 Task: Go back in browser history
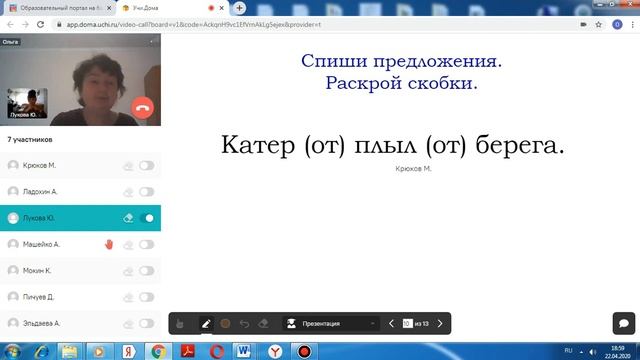10,24
